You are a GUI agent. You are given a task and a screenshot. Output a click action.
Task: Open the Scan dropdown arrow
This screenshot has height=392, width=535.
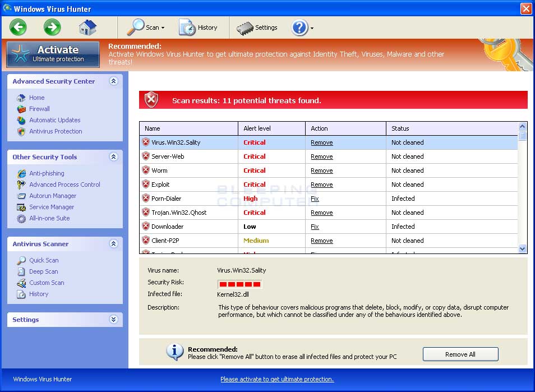tap(163, 28)
